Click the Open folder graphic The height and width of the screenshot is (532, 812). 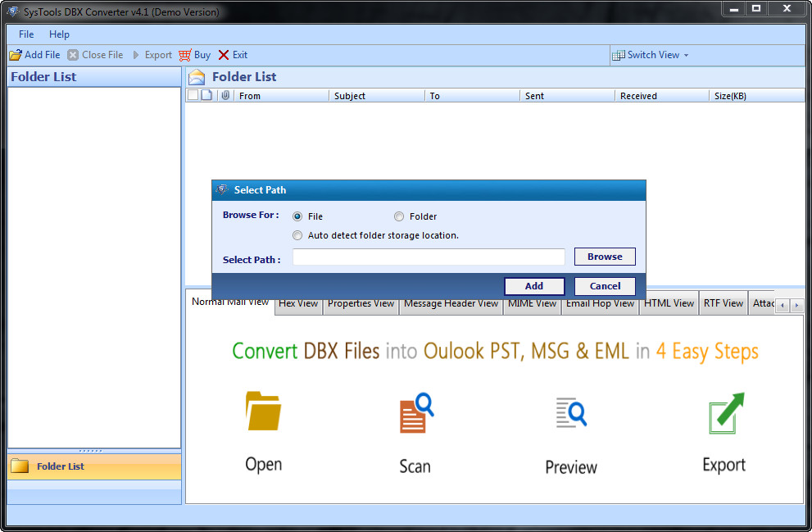[x=264, y=411]
